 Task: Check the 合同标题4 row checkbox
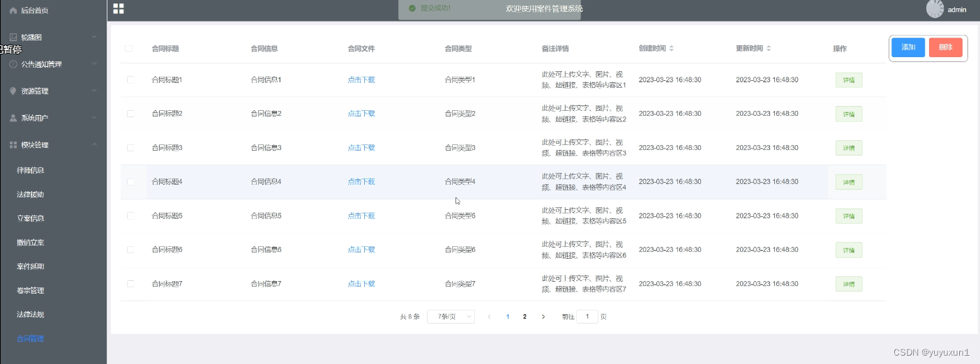pos(130,182)
